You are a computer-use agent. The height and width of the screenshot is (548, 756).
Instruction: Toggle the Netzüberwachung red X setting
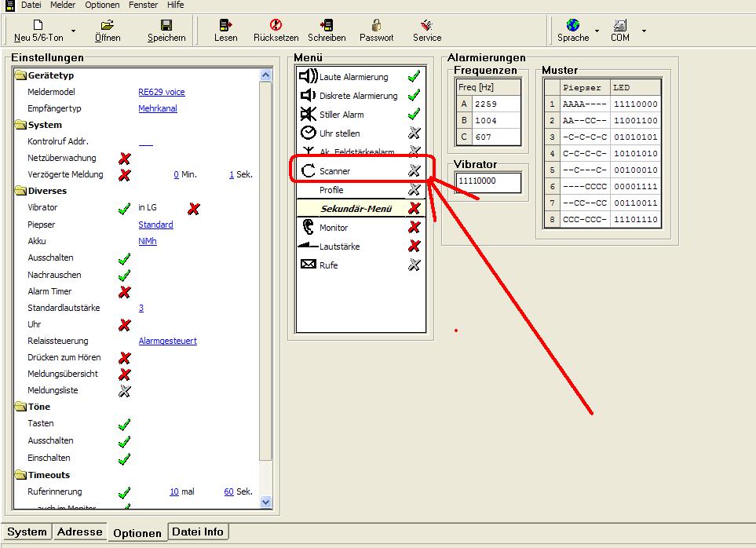(123, 159)
